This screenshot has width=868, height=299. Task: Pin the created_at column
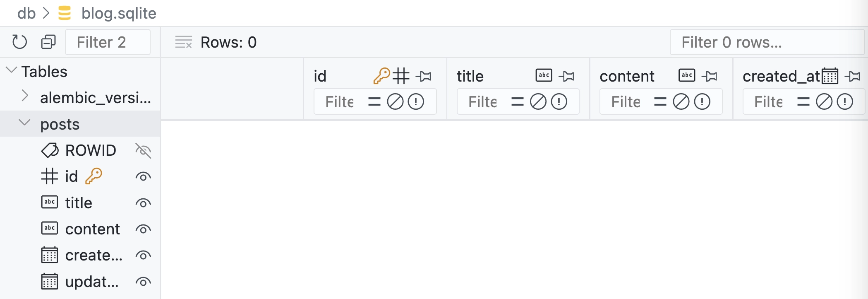(x=853, y=76)
